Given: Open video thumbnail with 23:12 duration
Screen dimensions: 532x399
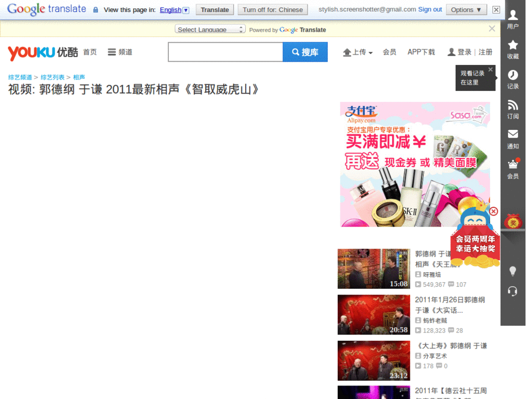Looking at the screenshot, I should tap(374, 361).
